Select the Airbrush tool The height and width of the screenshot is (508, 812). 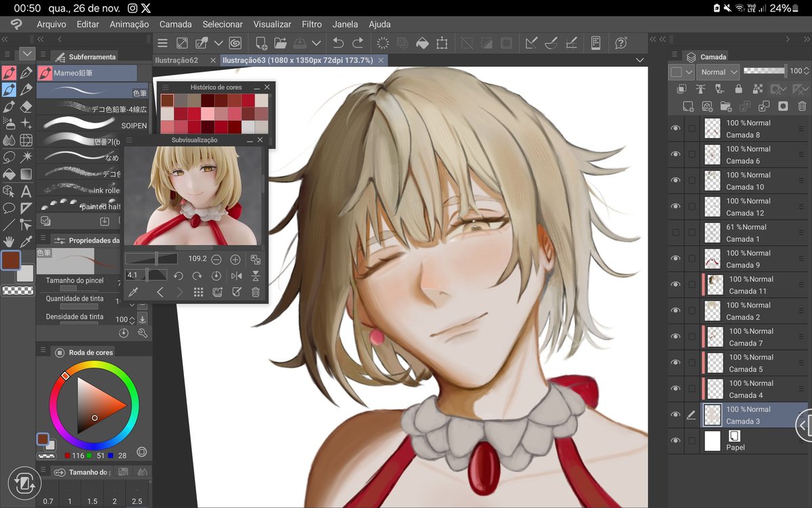pos(10,123)
